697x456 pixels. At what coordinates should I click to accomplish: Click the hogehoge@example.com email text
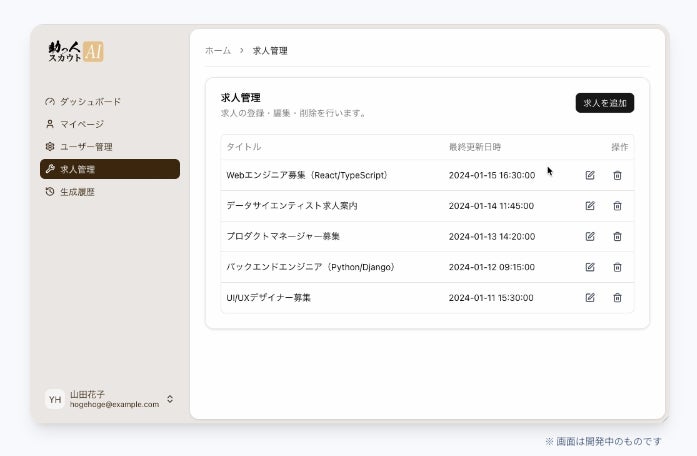[114, 404]
